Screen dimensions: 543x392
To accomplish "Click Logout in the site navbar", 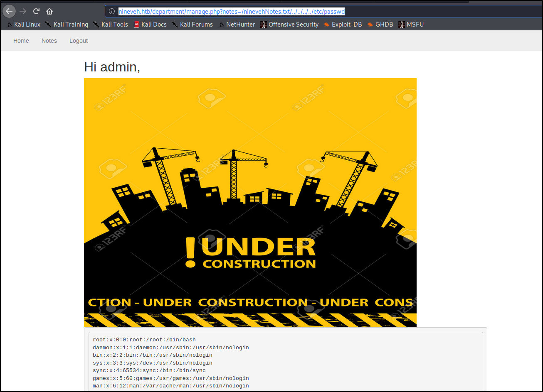I will 79,41.
